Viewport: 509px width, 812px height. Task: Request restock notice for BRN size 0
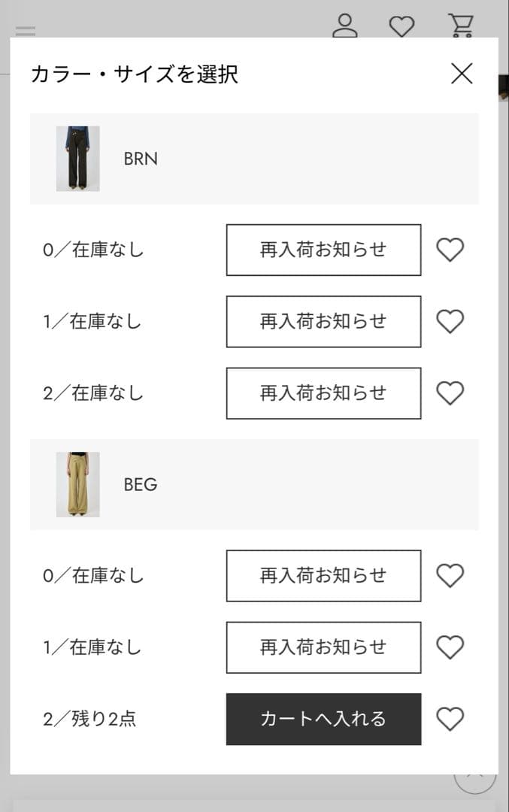(x=323, y=250)
